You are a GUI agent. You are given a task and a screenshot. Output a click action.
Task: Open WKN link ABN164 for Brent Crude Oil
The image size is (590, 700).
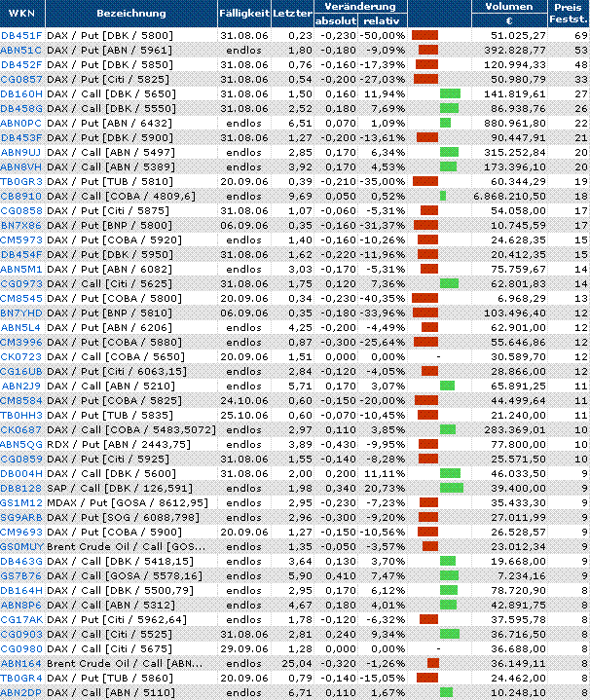[21, 663]
